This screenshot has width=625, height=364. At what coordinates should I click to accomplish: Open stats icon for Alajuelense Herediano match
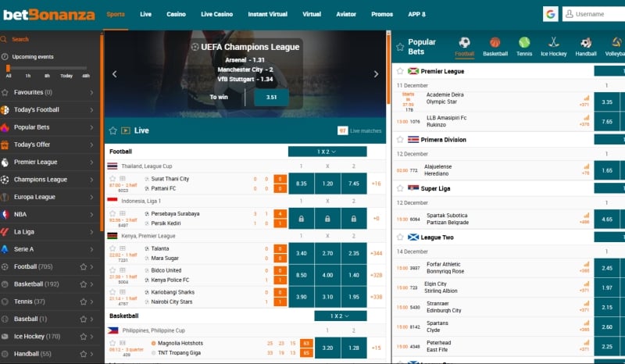coord(587,166)
